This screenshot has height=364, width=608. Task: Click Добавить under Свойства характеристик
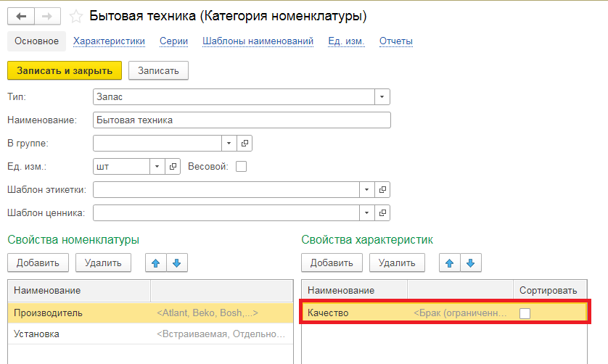(332, 263)
